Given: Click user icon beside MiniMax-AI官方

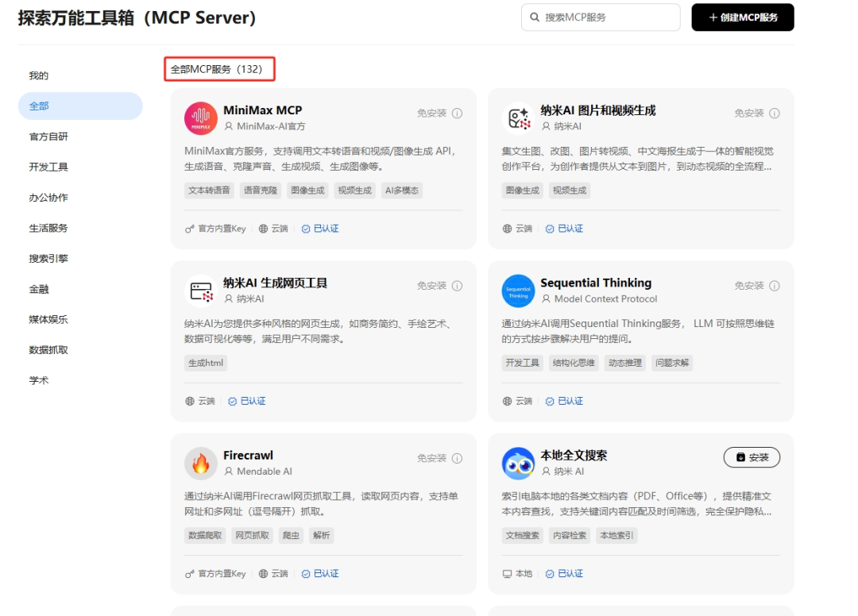Looking at the screenshot, I should coord(229,126).
